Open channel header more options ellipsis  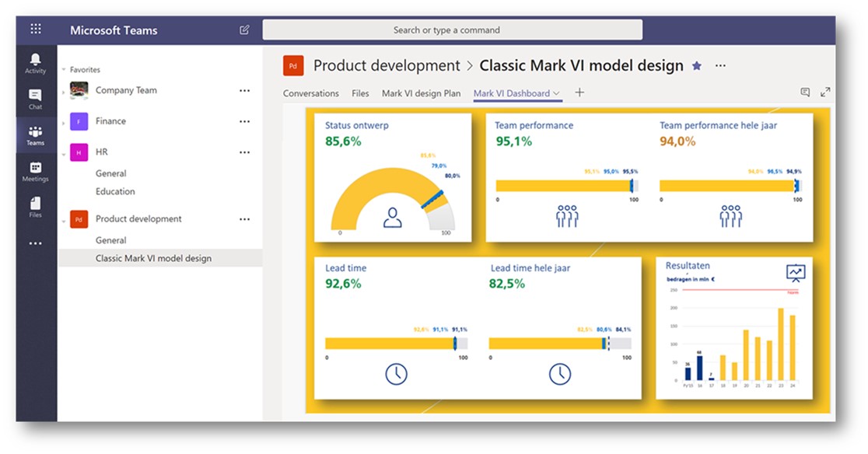720,65
